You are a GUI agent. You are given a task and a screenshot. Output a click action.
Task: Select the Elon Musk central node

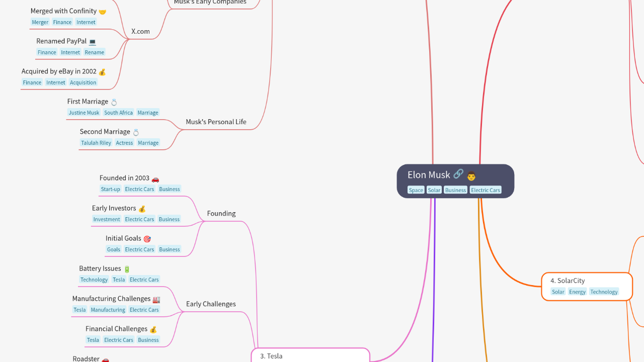[455, 181]
